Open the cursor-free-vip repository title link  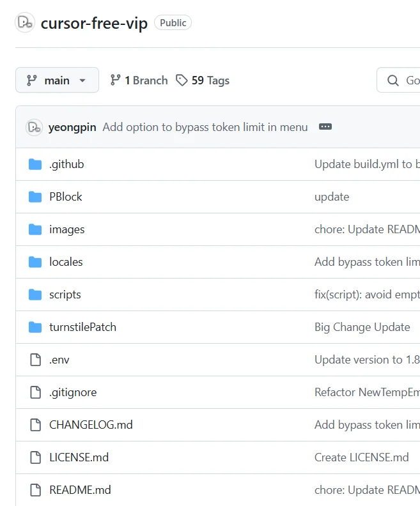tap(94, 23)
